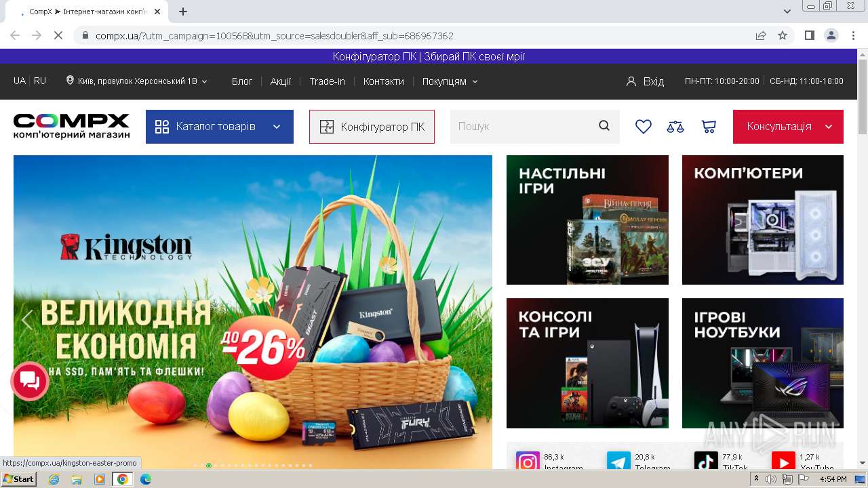Open the Консолі та ігри tile
Viewport: 868px width, 488px height.
coord(587,363)
